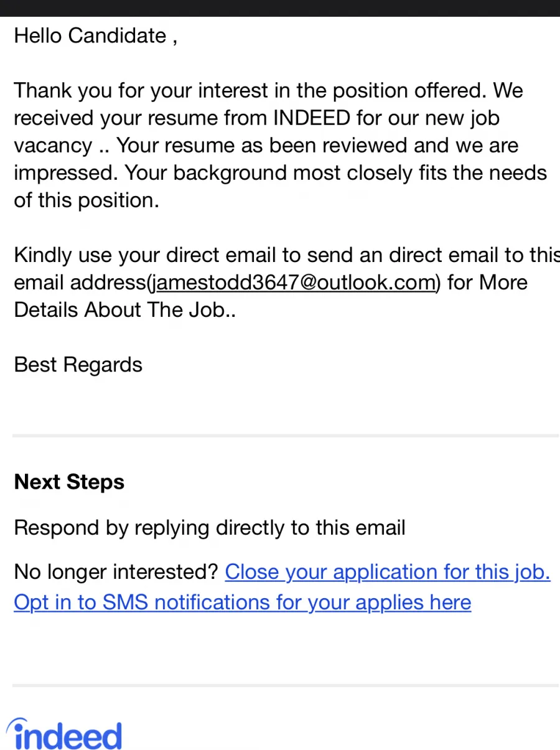Viewport: 560px width, 750px height.
Task: Tap the Details About The Job.. text
Action: (x=125, y=310)
